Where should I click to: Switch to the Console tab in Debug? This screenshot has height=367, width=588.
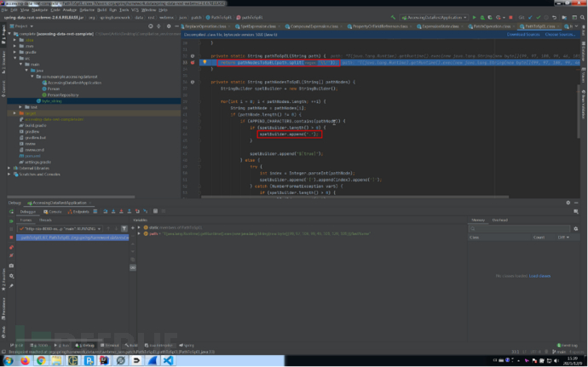point(52,212)
